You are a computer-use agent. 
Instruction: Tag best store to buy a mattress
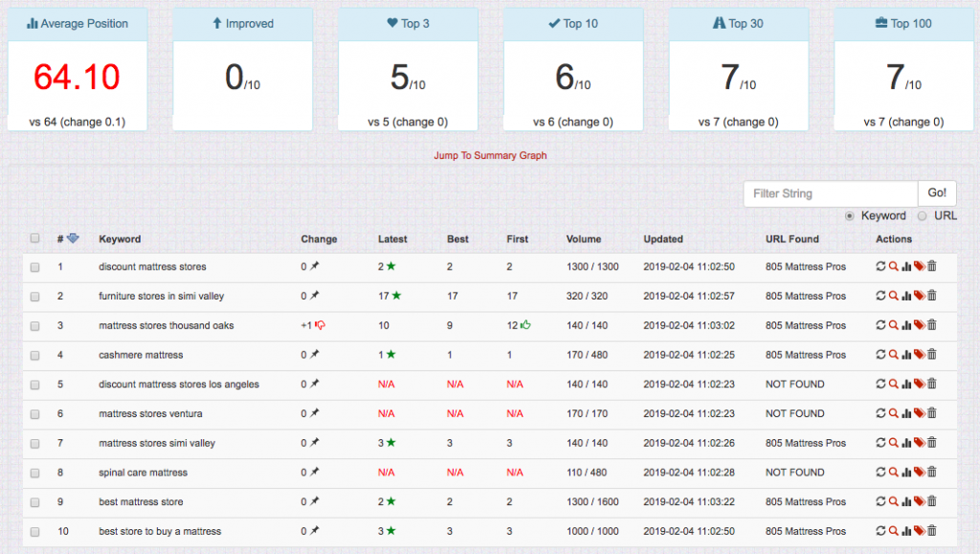[919, 530]
